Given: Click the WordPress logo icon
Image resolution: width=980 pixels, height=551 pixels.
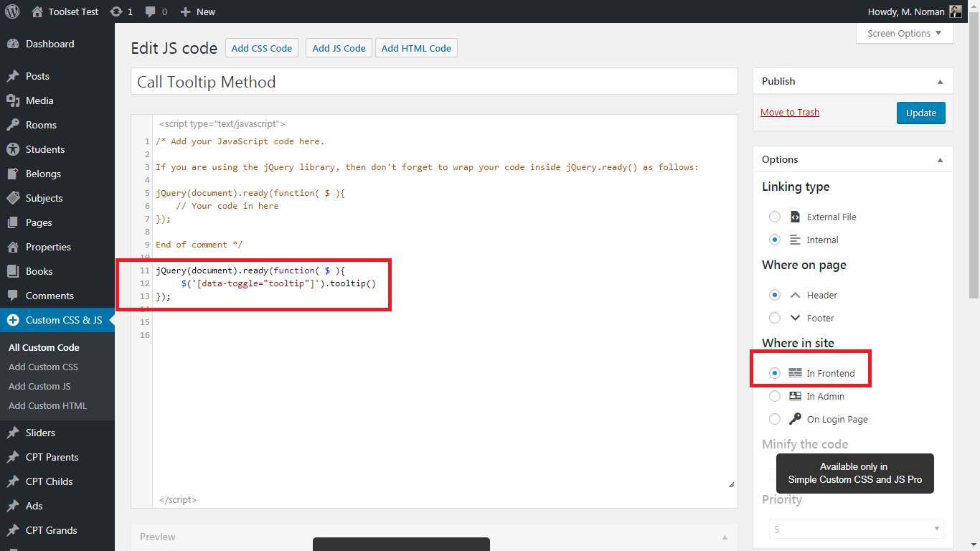Looking at the screenshot, I should pos(12,11).
